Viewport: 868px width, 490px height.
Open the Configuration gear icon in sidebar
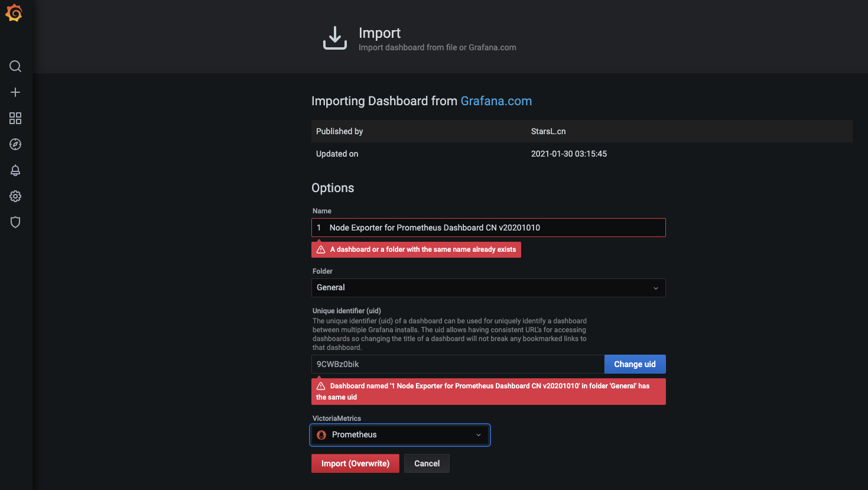pyautogui.click(x=15, y=196)
